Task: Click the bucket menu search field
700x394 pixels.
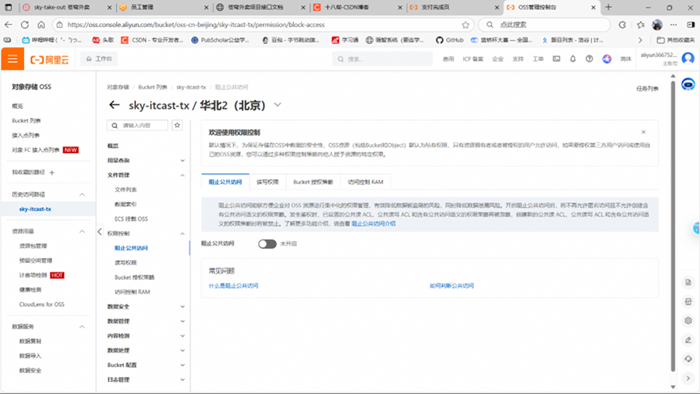Action: point(138,125)
